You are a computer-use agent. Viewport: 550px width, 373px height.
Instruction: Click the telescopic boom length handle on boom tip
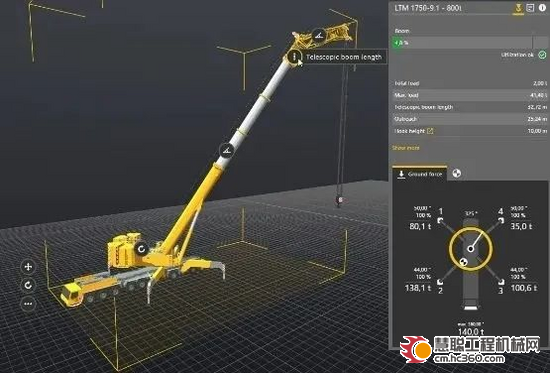pos(294,56)
